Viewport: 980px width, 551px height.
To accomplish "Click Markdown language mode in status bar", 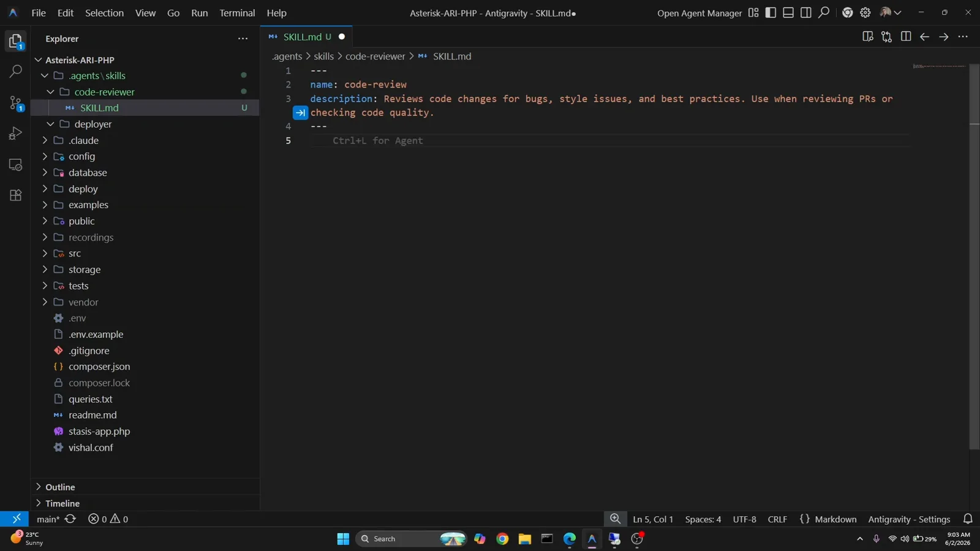I will pyautogui.click(x=835, y=519).
